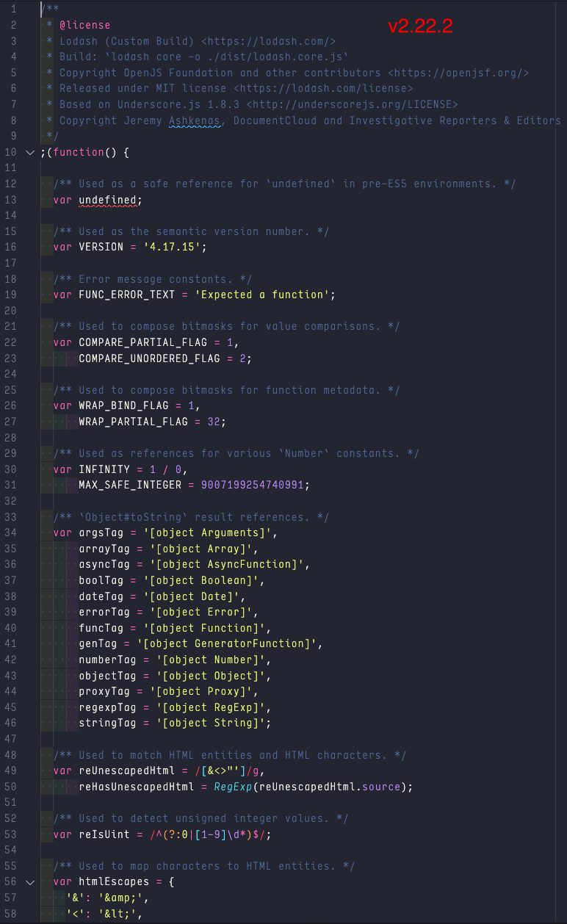Click the htmlEscapes variable name
This screenshot has width=567, height=924.
(x=114, y=882)
